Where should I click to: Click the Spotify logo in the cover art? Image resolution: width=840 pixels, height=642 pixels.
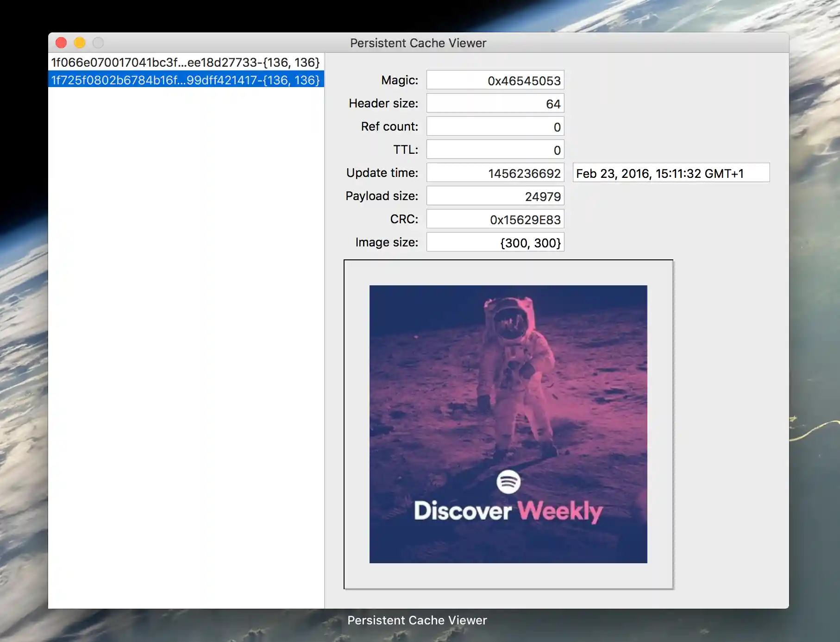[x=508, y=482]
